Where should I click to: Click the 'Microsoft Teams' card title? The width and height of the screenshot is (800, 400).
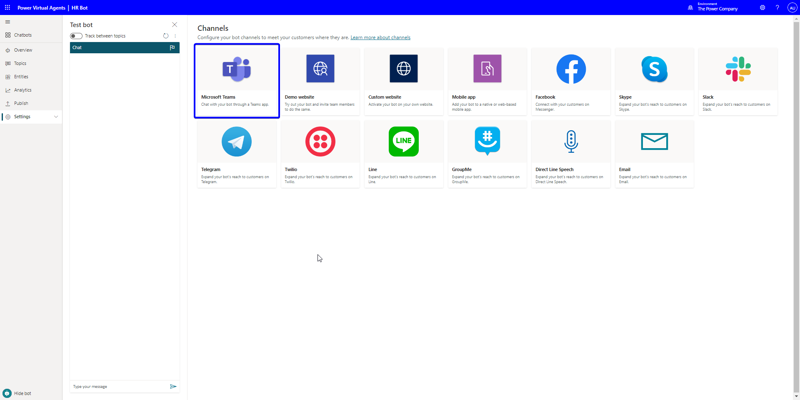tap(218, 97)
